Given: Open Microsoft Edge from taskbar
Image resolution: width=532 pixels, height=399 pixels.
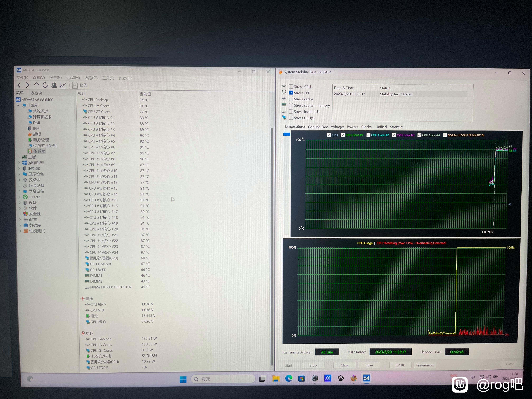Looking at the screenshot, I should pos(289,378).
